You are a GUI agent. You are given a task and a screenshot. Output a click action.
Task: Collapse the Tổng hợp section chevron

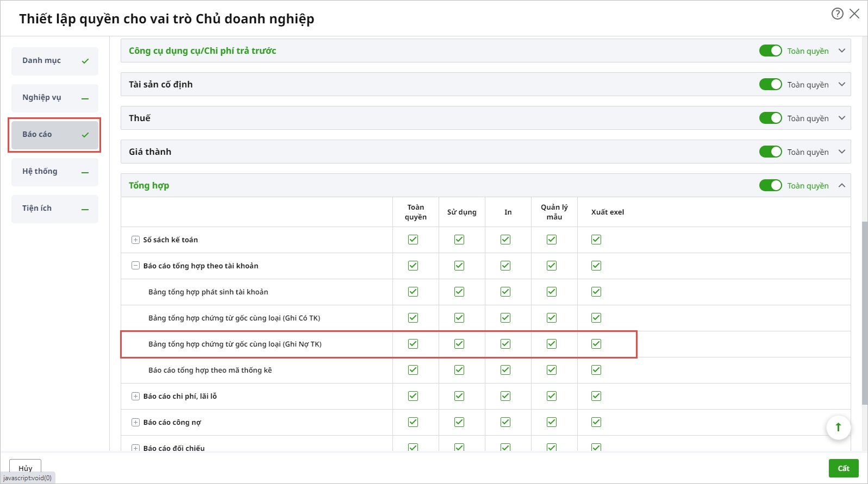click(842, 185)
